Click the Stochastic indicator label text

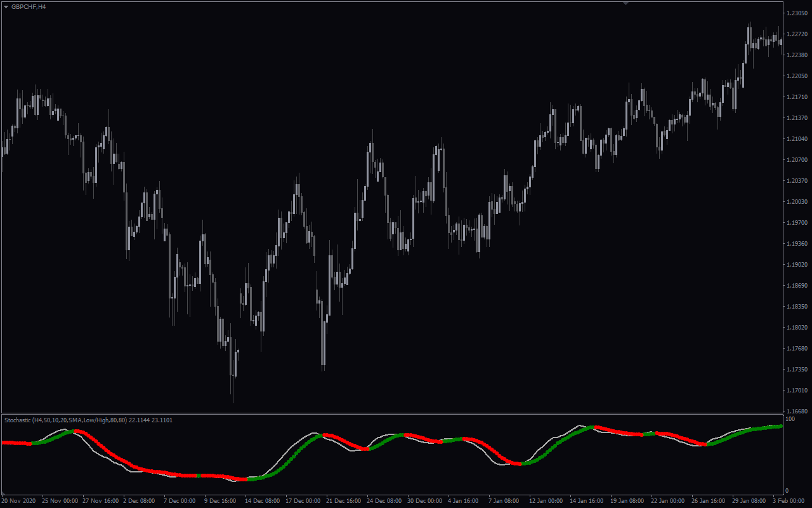coord(88,420)
